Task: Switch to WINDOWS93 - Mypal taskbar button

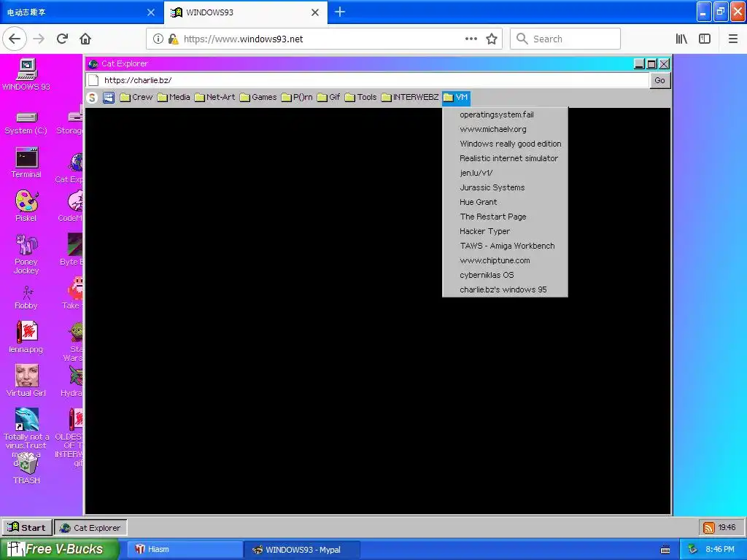Action: tap(302, 550)
